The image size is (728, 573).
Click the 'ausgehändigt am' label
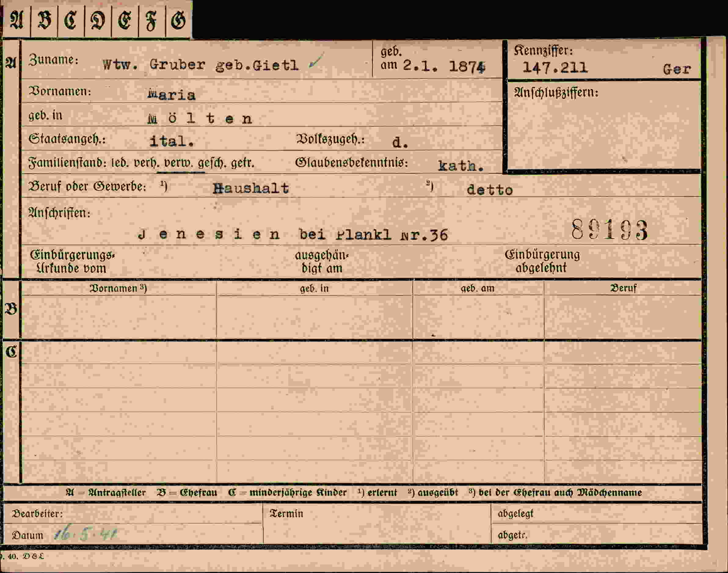coord(322,262)
